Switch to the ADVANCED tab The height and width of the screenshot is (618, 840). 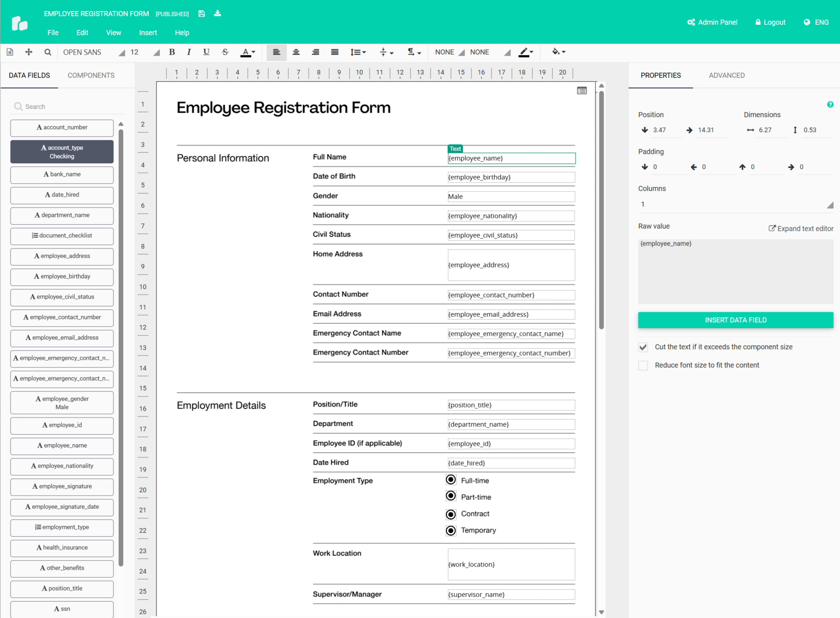[x=727, y=75]
